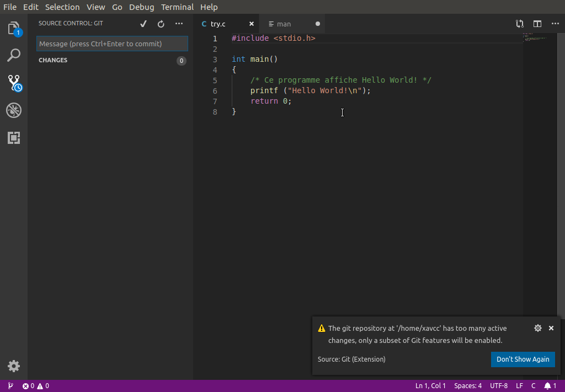
Task: Open editor more actions ellipsis menu
Action: 555,24
